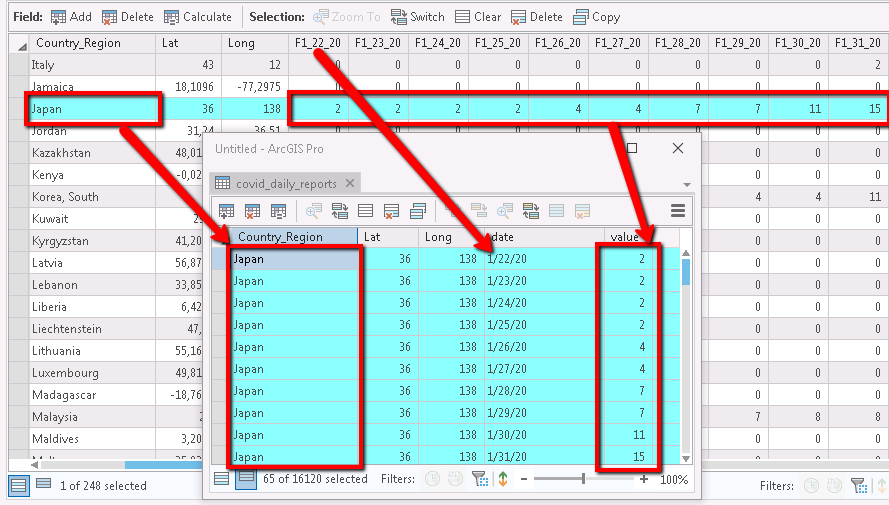Image resolution: width=889 pixels, height=505 pixels.
Task: Time filter icon in main table footer
Action: click(x=812, y=486)
